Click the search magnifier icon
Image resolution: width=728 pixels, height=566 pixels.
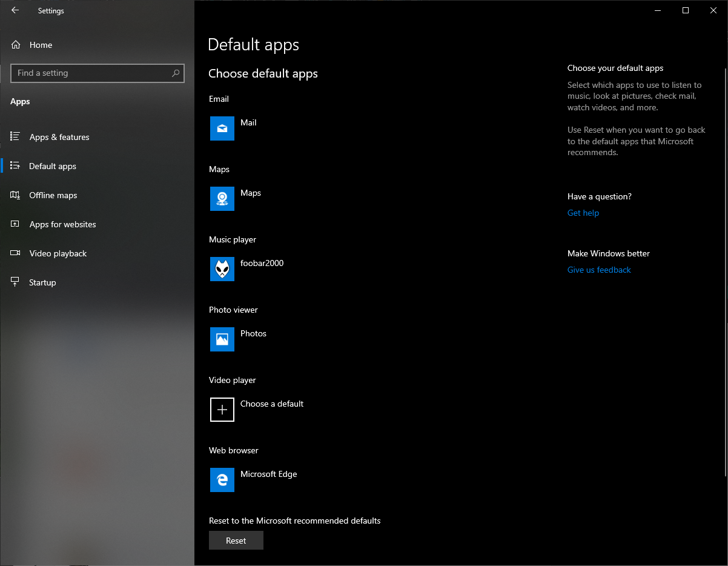click(176, 73)
